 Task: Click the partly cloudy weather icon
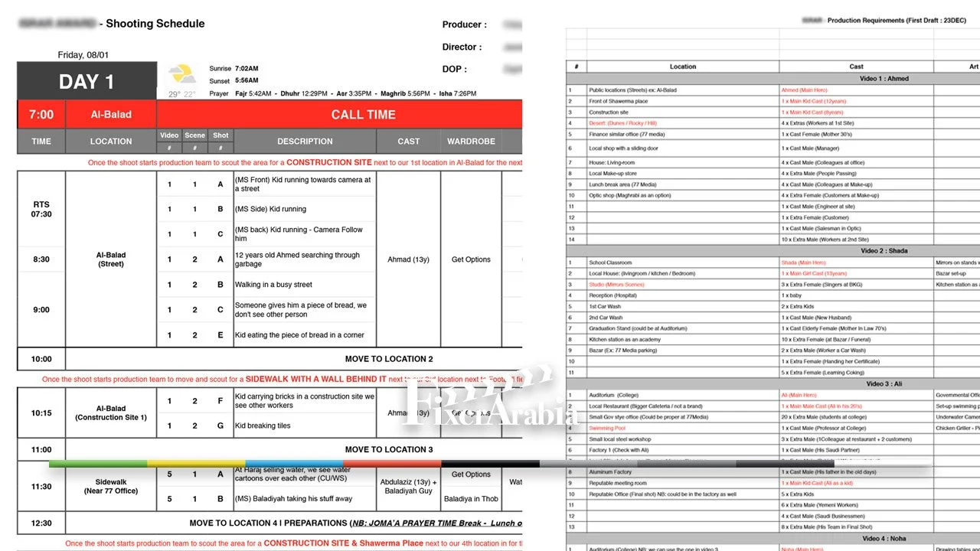[182, 74]
